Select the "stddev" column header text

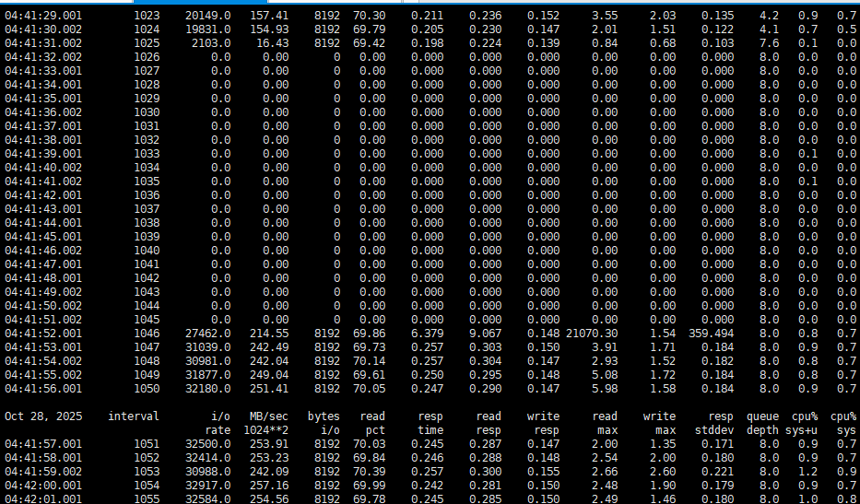[715, 429]
